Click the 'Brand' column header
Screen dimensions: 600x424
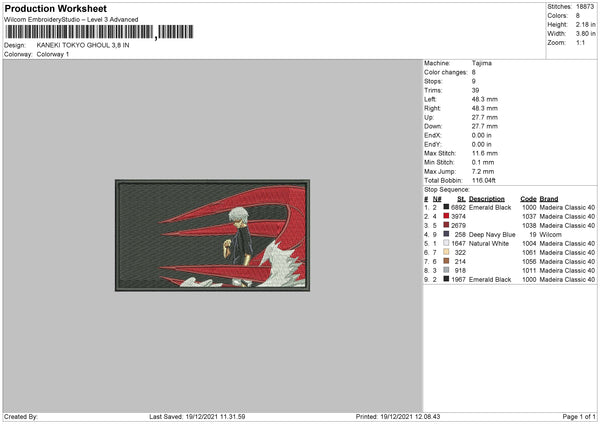coord(549,199)
